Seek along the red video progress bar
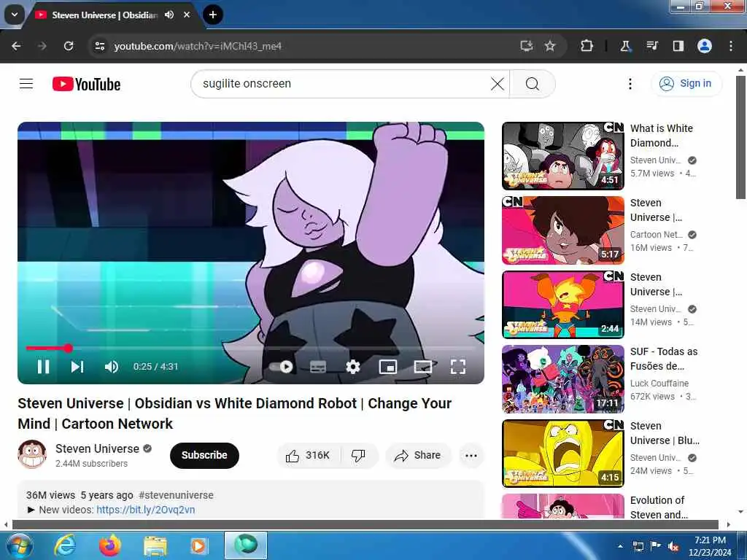Viewport: 747px width, 560px height. [251, 348]
